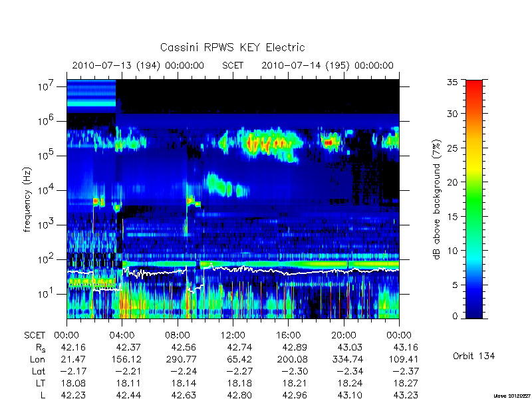This screenshot has height=399, width=532.
Task: Click the Rs value '43.16'
Action: (x=406, y=347)
